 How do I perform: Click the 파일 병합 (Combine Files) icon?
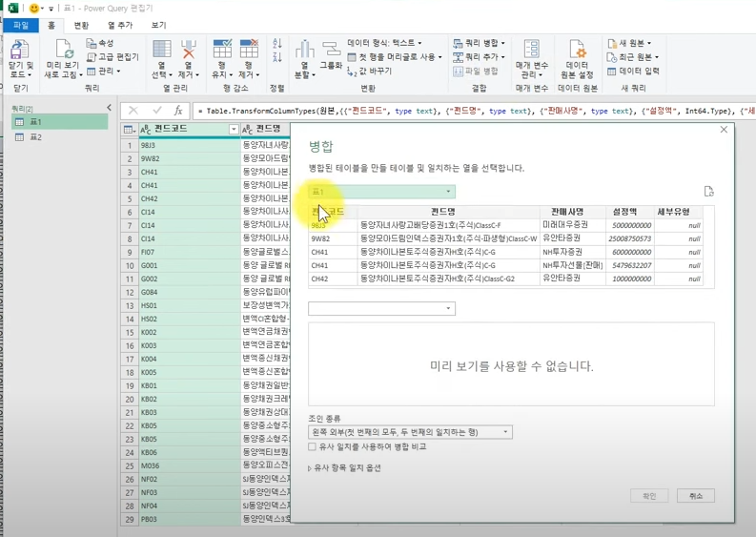[458, 72]
